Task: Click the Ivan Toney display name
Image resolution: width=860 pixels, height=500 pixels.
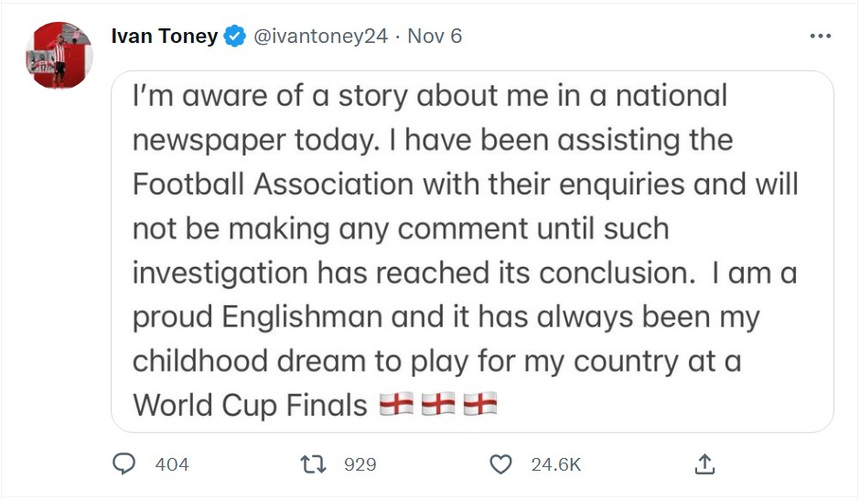Action: click(164, 37)
